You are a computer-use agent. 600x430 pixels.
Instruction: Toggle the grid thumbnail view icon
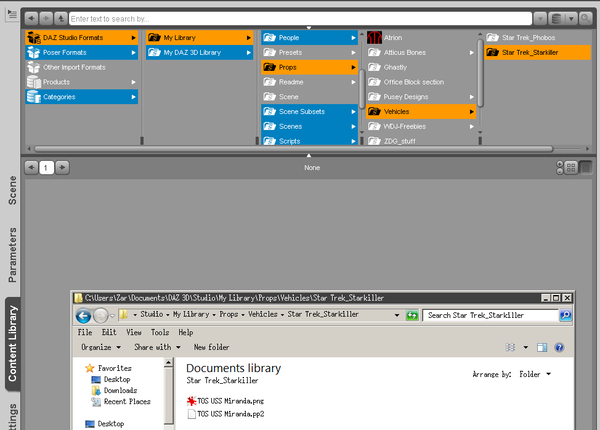pyautogui.click(x=571, y=167)
